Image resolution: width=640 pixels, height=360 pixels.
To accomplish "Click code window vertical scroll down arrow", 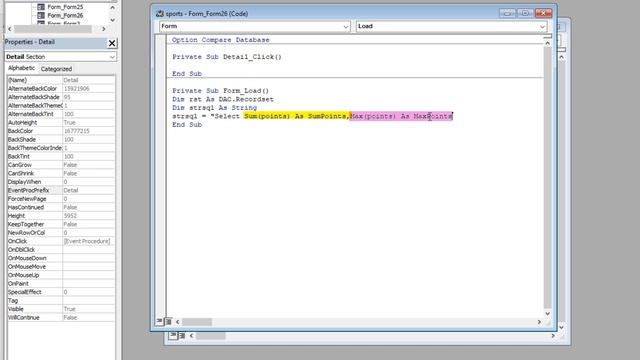I will 547,313.
